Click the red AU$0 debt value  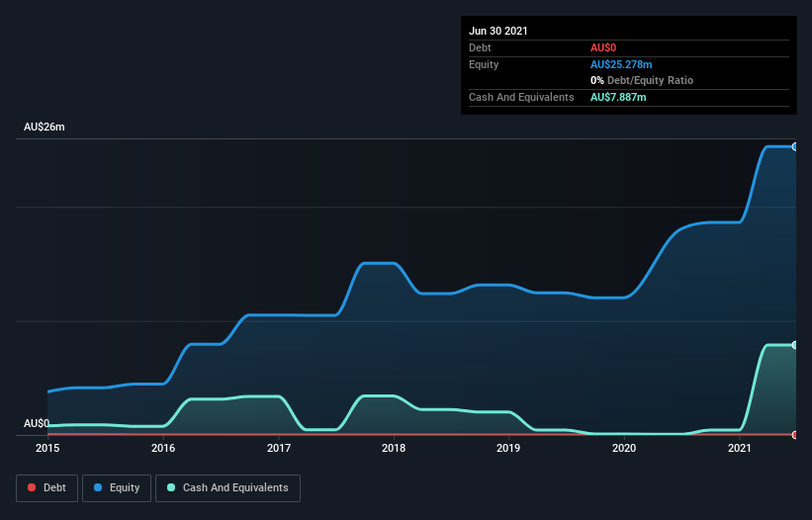(x=603, y=48)
